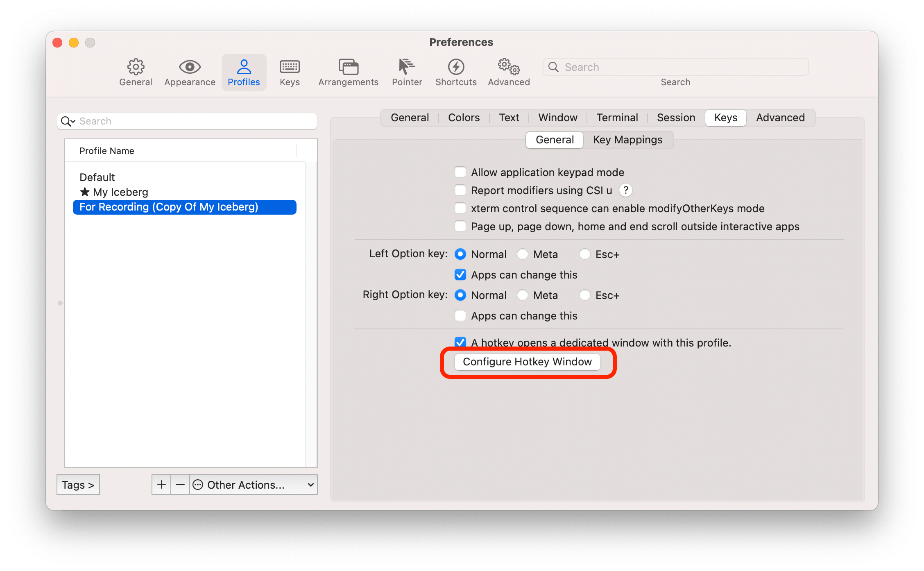924x571 pixels.
Task: Select the Profiles toolbar icon
Action: click(244, 73)
